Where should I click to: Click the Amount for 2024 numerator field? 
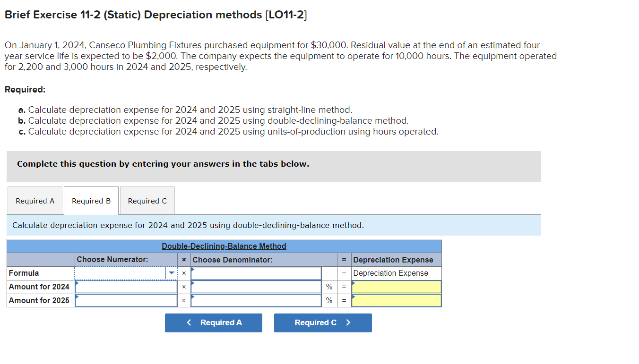click(125, 287)
